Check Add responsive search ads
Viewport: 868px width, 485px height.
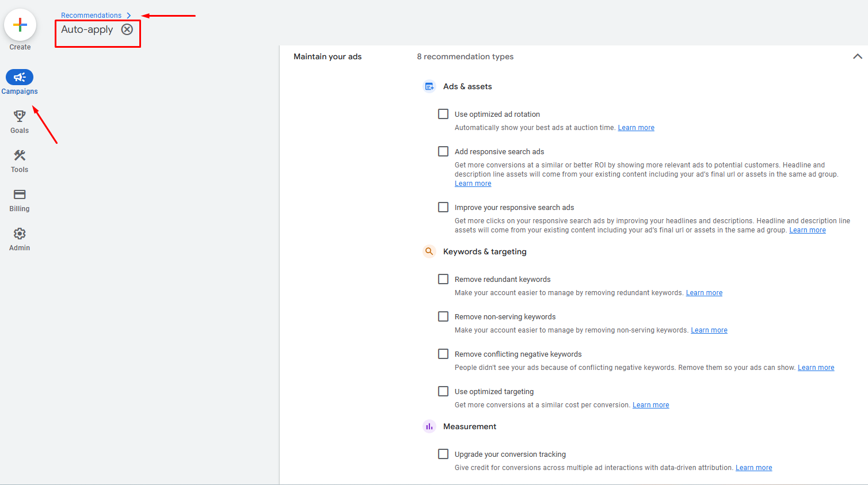pos(443,151)
